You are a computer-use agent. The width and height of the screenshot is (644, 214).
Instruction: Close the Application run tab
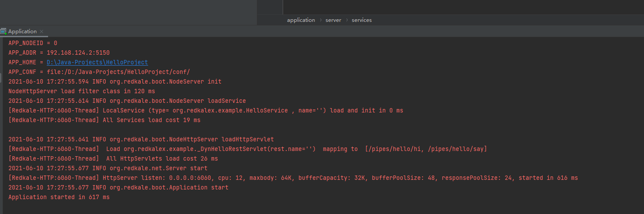tap(42, 32)
